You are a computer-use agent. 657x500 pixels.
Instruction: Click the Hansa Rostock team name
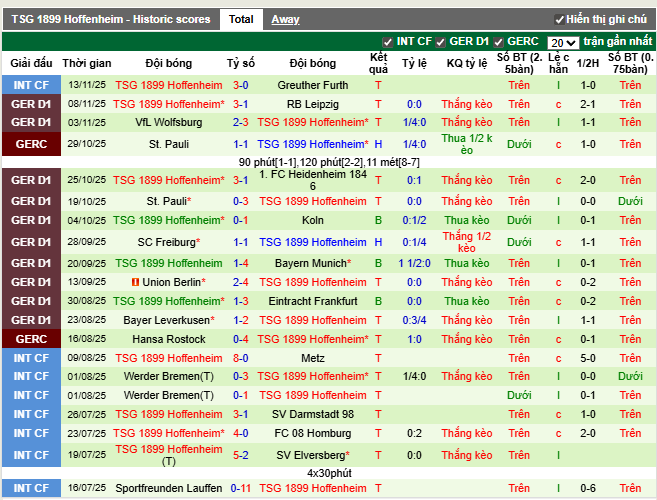[x=168, y=339]
